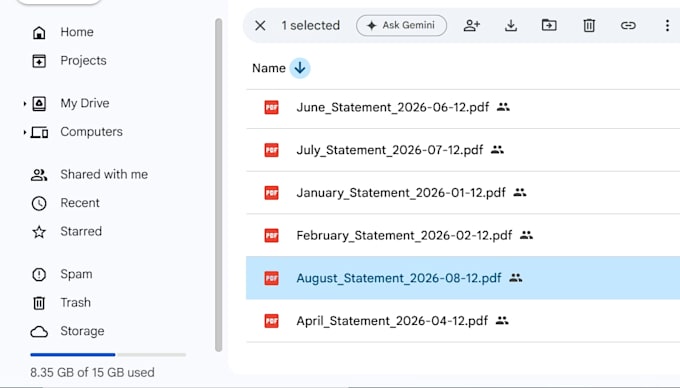This screenshot has width=680, height=388.
Task: Open the Spam folder
Action: pyautogui.click(x=76, y=274)
